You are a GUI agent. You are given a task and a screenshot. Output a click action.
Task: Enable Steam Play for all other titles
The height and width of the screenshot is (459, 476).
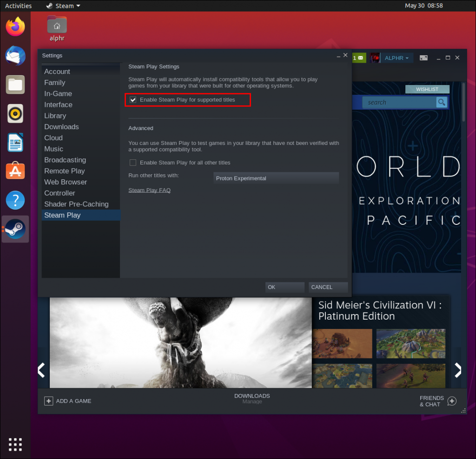[133, 163]
